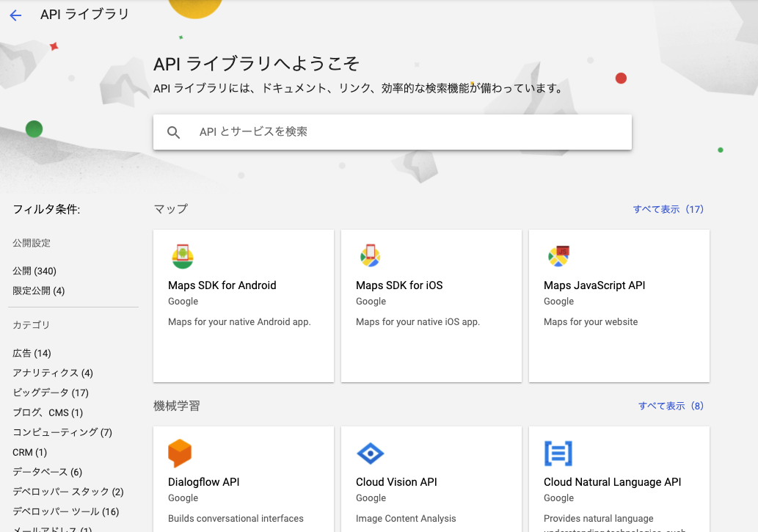Filter by category ビッグデータ (17)
The image size is (758, 532).
pyautogui.click(x=51, y=393)
